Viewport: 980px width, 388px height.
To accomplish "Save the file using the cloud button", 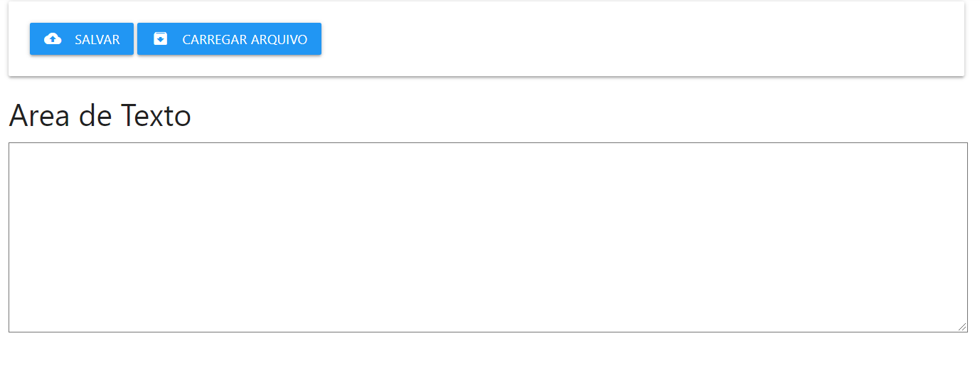I will coord(82,39).
